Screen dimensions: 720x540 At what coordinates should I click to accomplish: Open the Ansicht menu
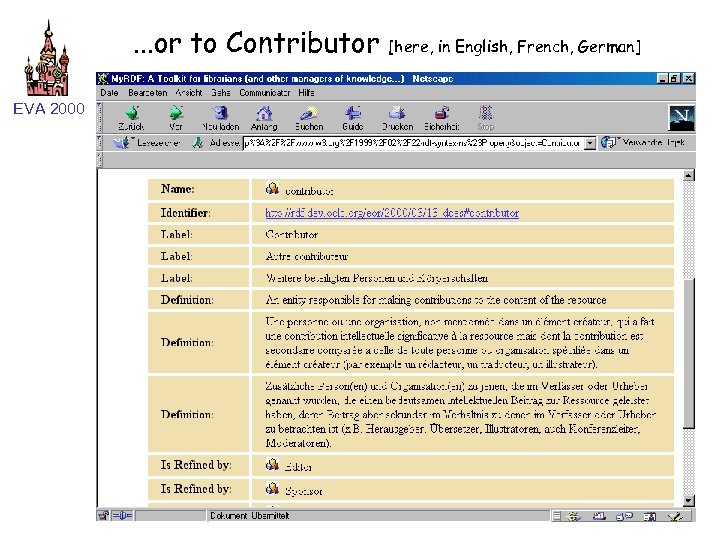(x=189, y=93)
